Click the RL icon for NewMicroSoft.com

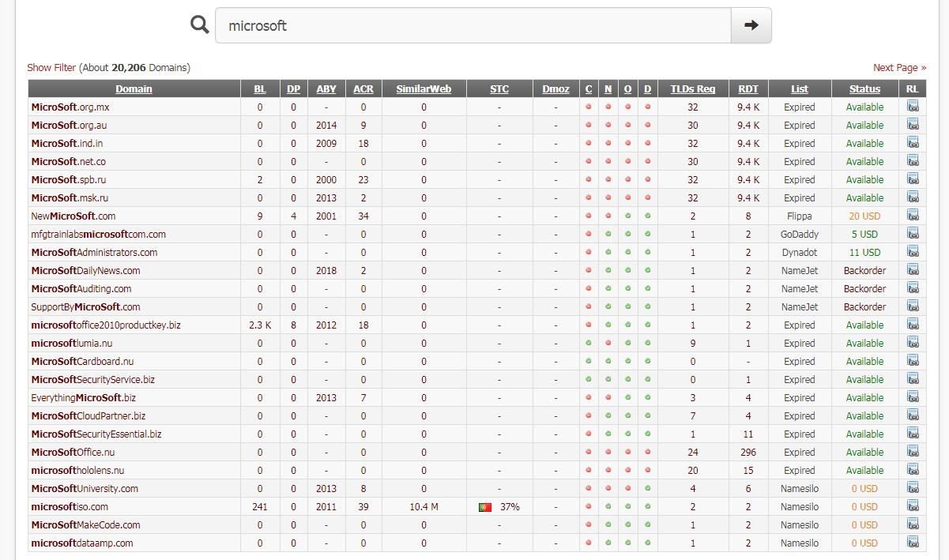pyautogui.click(x=913, y=216)
